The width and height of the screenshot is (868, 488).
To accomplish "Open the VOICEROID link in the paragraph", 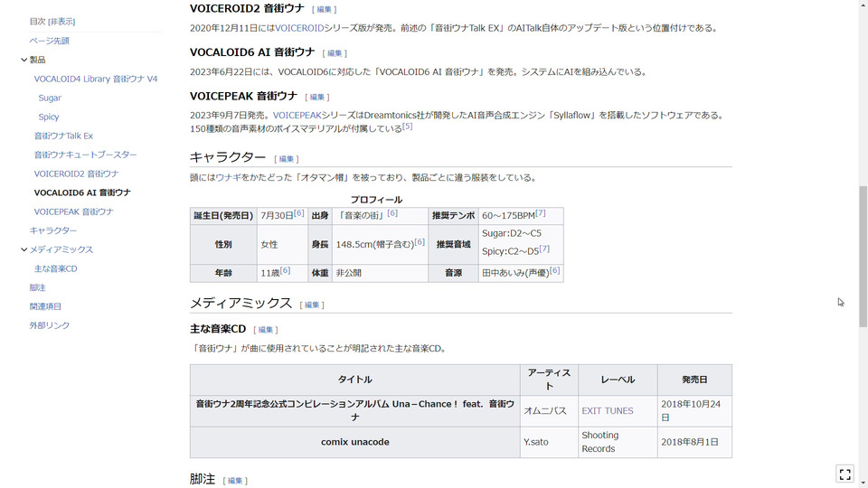I will [299, 28].
